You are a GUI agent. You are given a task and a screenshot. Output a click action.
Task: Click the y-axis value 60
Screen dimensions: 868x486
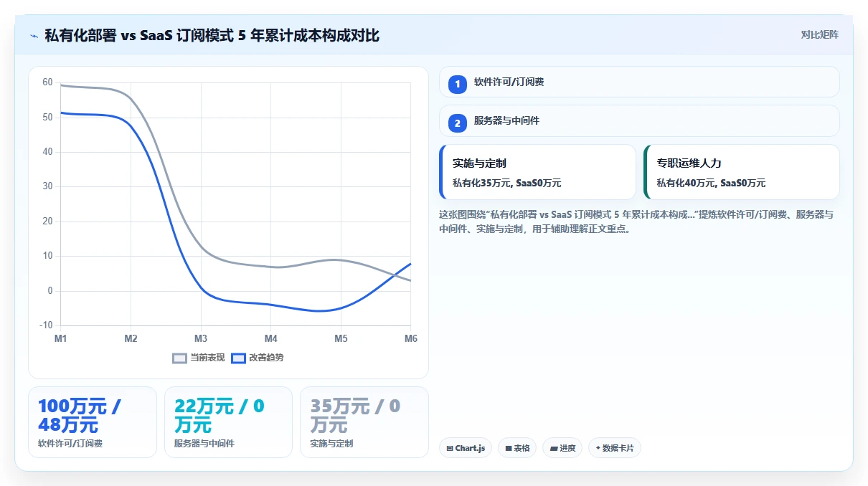47,82
